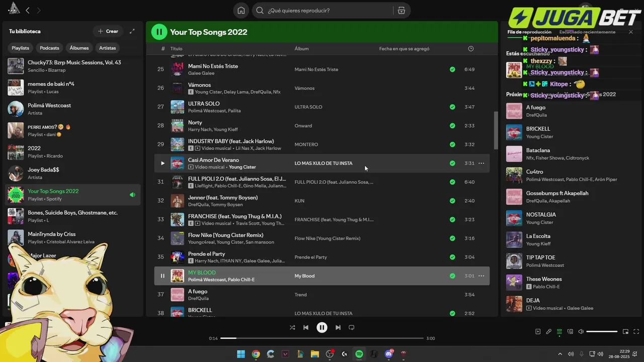Open Google Chrome from the taskbar
The height and width of the screenshot is (362, 644).
256,354
